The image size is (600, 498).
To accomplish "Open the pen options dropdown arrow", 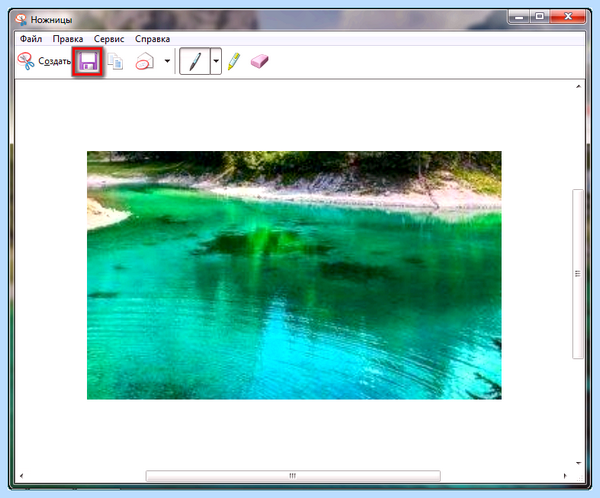I will pos(216,61).
